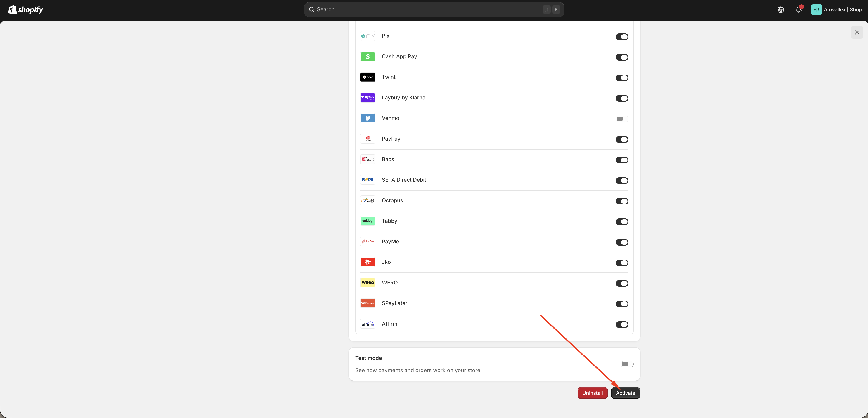Click the Twint logo
868x418 pixels.
pos(368,77)
